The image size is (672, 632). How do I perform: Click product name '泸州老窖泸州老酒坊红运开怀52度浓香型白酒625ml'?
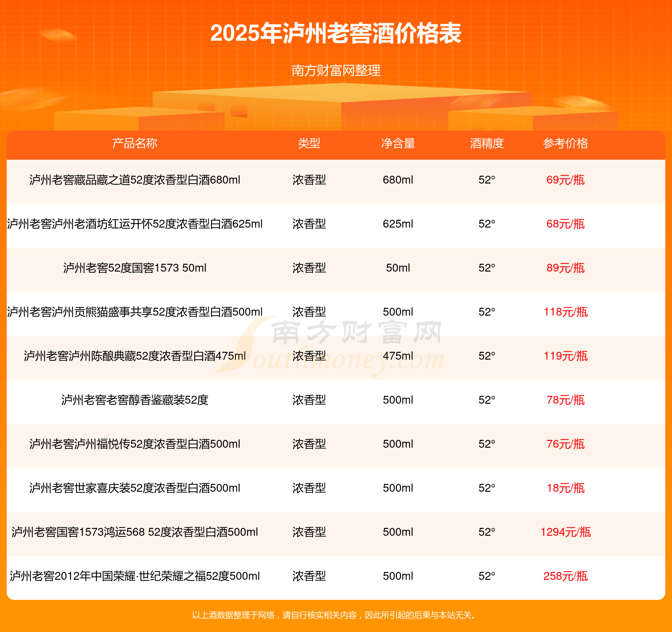coord(135,224)
